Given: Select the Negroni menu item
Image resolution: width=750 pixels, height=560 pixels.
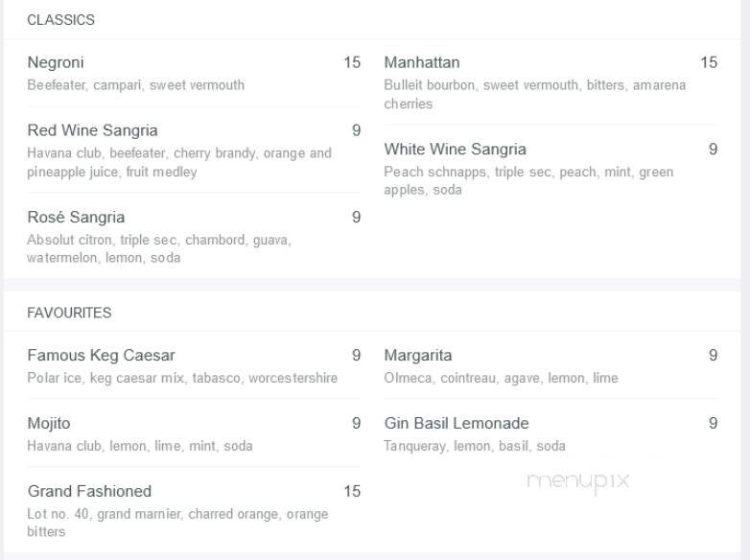Looking at the screenshot, I should click(194, 73).
